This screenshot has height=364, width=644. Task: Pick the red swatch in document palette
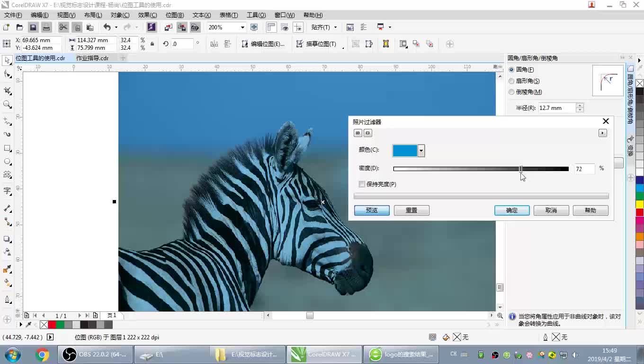(x=52, y=325)
